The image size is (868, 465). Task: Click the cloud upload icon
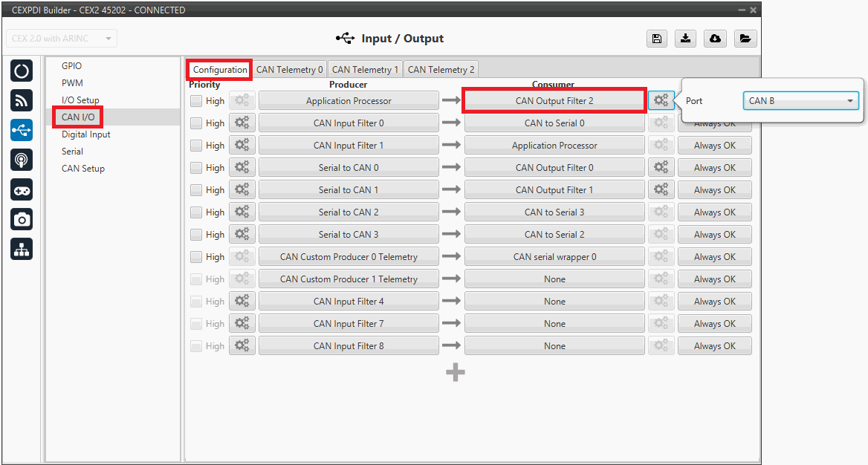pyautogui.click(x=715, y=39)
